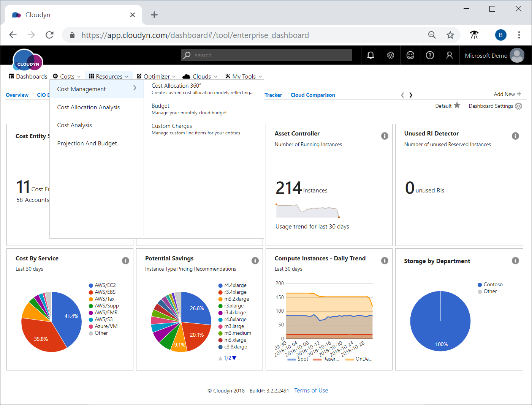Open browser profile B avatar
532x405 pixels.
pyautogui.click(x=501, y=35)
